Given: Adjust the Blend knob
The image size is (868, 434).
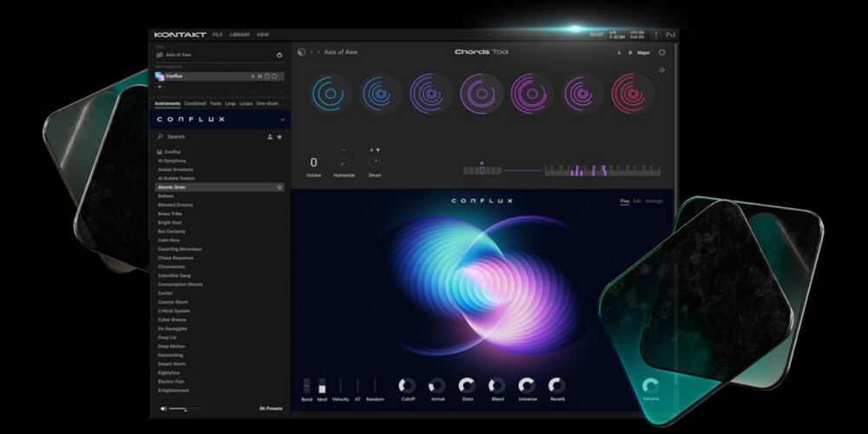Looking at the screenshot, I should 496,386.
